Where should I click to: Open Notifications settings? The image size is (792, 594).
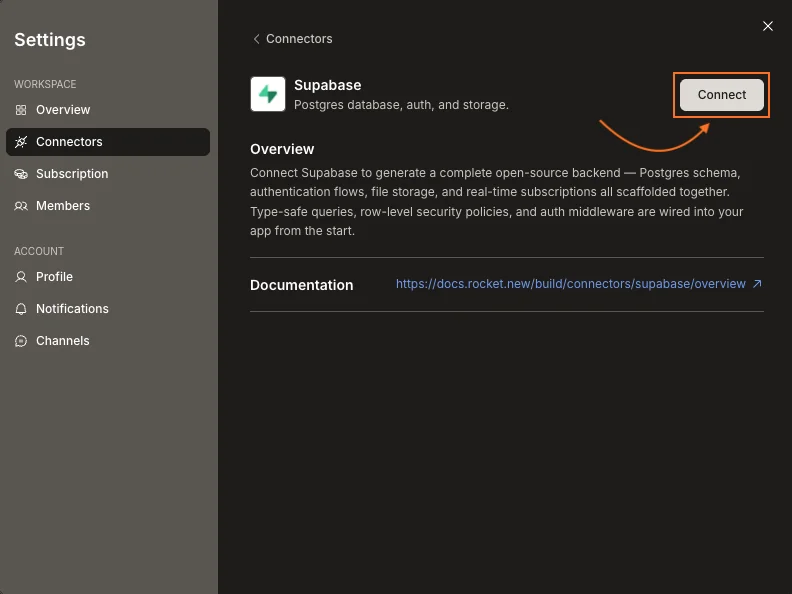[x=108, y=309]
